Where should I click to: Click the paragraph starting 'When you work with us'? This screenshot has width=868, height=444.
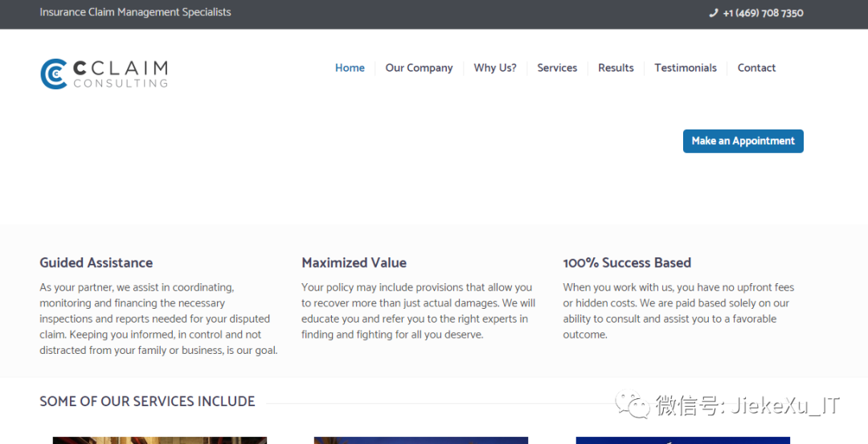678,311
